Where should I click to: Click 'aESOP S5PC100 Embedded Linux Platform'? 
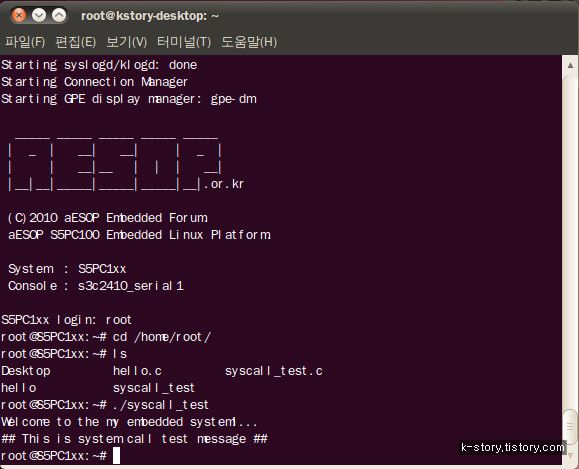click(139, 235)
